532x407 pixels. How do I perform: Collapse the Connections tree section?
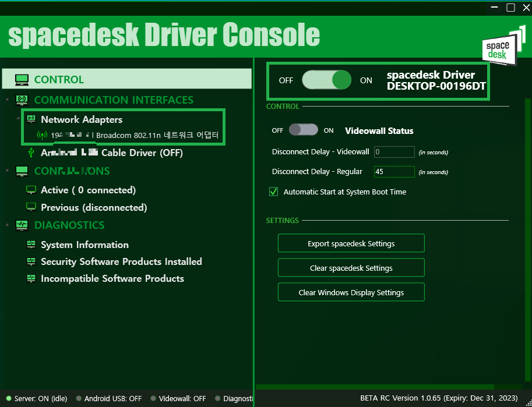pyautogui.click(x=8, y=170)
